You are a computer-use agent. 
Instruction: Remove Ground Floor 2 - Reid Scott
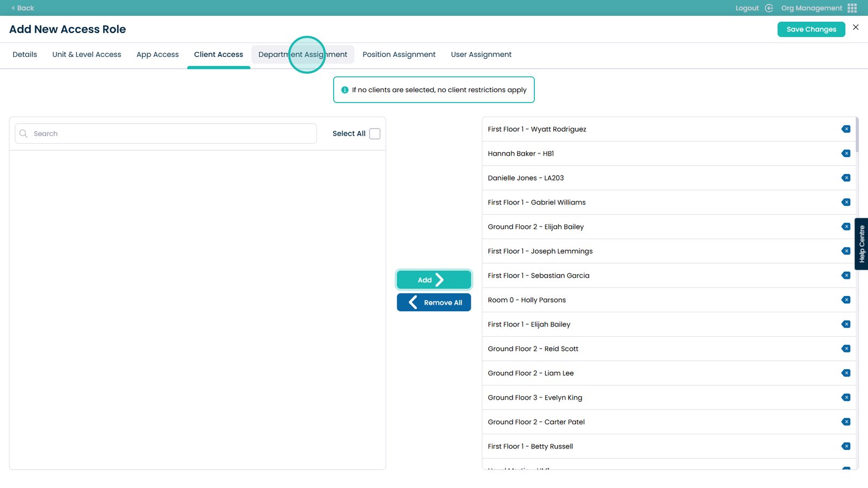pos(846,349)
